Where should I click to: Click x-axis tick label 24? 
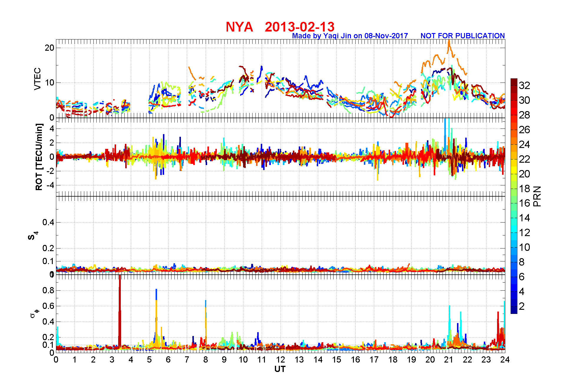(x=505, y=360)
